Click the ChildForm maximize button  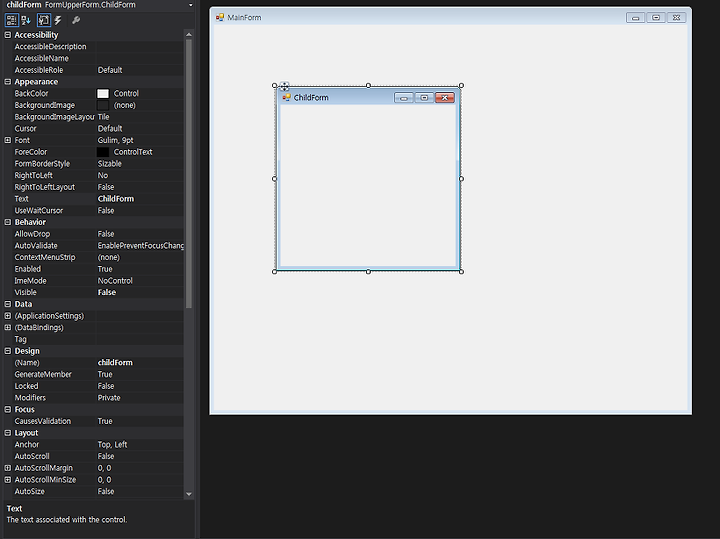[x=424, y=98]
